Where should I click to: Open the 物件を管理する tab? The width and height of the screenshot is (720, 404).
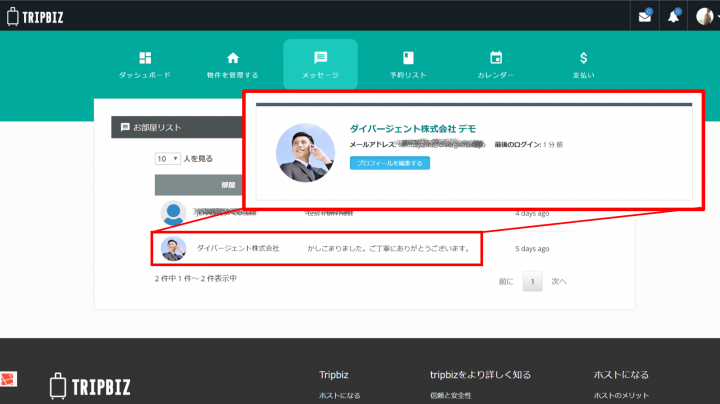pyautogui.click(x=233, y=64)
